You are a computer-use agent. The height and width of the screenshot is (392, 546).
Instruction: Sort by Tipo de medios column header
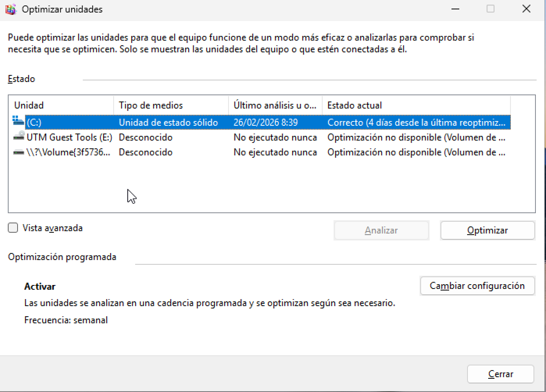point(171,105)
